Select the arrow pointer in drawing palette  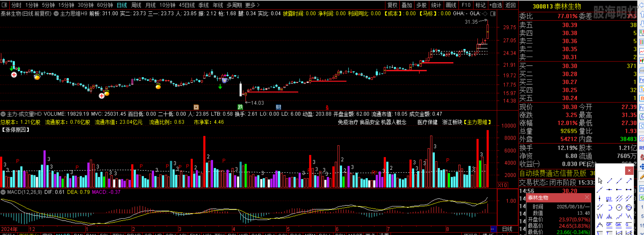click(600, 181)
